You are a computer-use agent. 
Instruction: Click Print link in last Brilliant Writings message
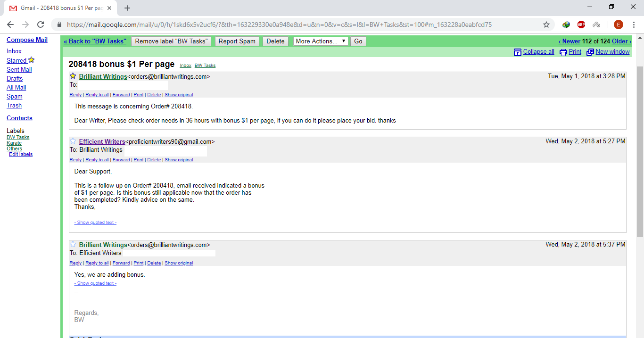[139, 263]
